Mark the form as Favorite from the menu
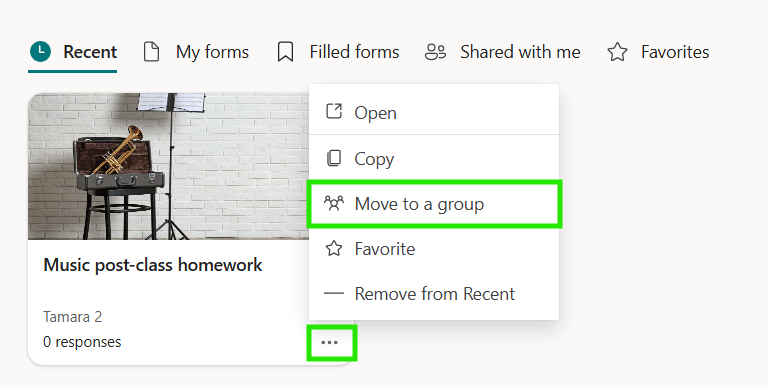The width and height of the screenshot is (768, 387). (434, 249)
